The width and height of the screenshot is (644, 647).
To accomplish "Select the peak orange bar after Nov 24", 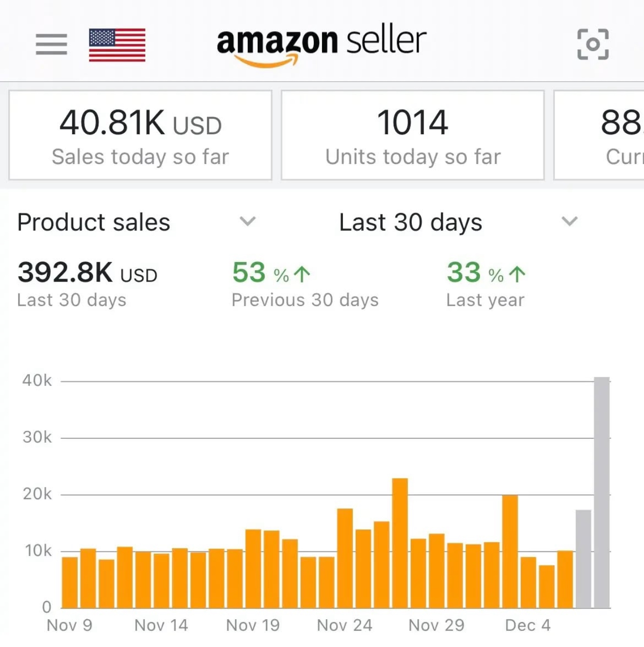I will 400,543.
